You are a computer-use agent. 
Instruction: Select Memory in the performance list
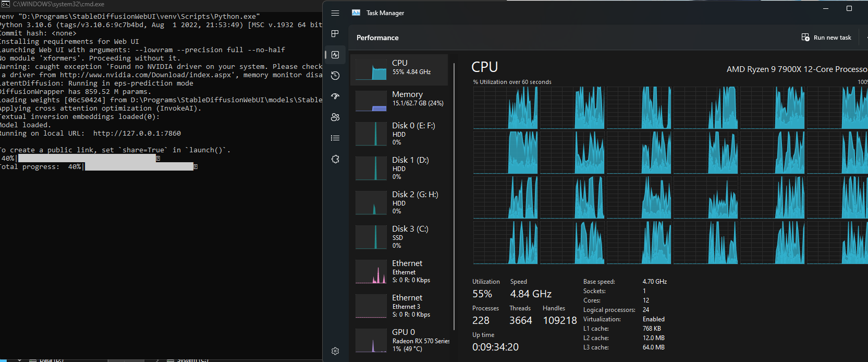[399, 101]
